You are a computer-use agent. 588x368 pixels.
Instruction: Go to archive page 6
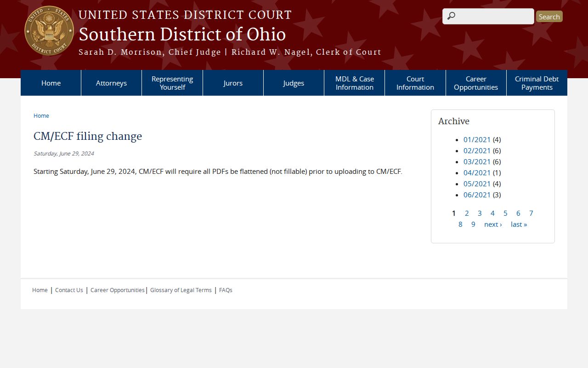[x=518, y=213]
